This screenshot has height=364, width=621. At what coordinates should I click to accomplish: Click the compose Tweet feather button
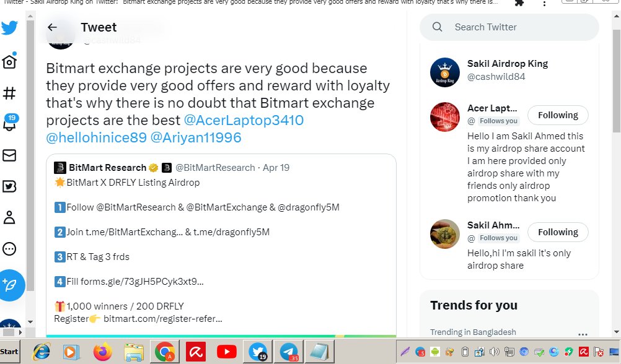pos(11,285)
